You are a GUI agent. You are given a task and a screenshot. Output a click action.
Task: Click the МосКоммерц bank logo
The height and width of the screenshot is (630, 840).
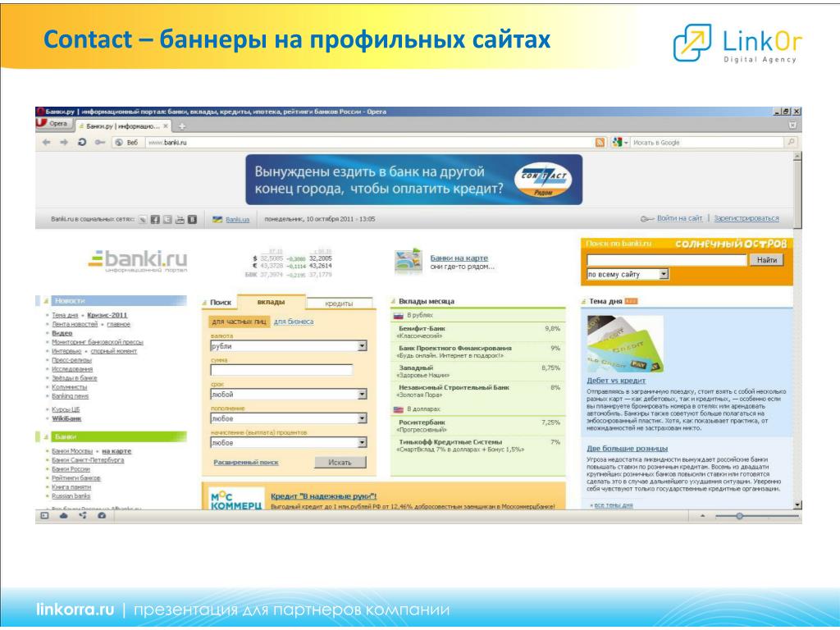[236, 500]
